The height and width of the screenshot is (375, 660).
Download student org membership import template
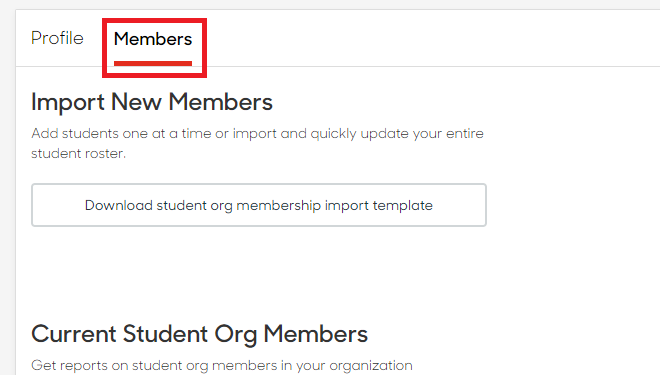[259, 205]
